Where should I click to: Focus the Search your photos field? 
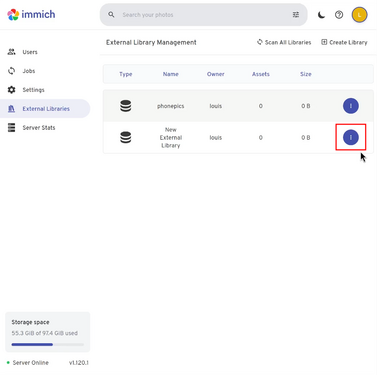[203, 15]
